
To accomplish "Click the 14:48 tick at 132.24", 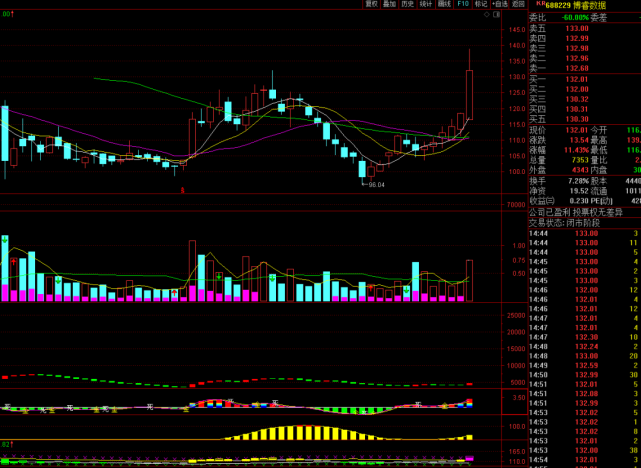I will 585,347.
